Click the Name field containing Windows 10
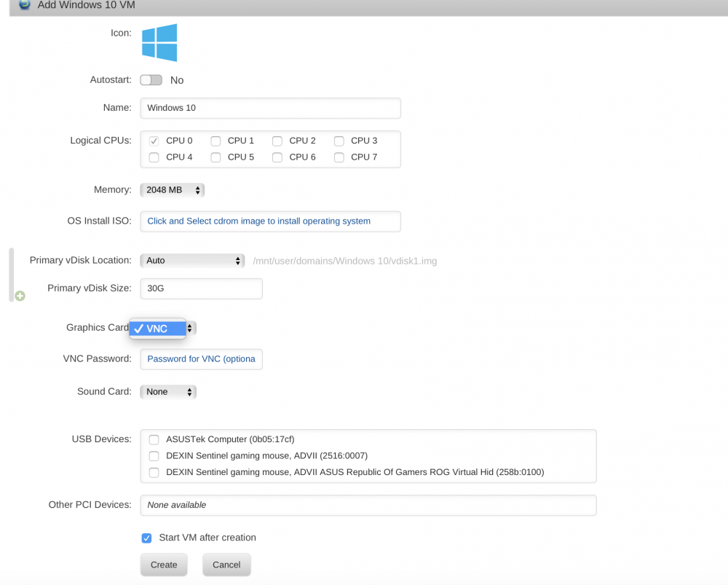728x585 pixels. 270,109
